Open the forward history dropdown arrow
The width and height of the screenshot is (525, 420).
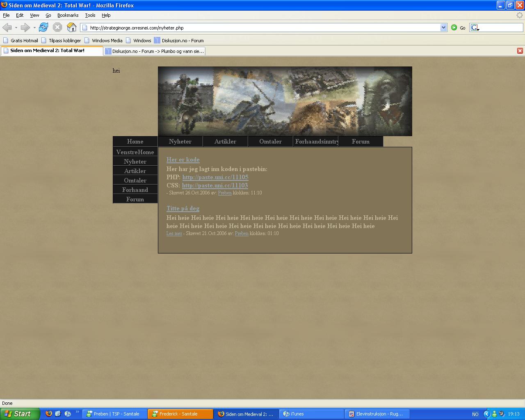point(34,27)
